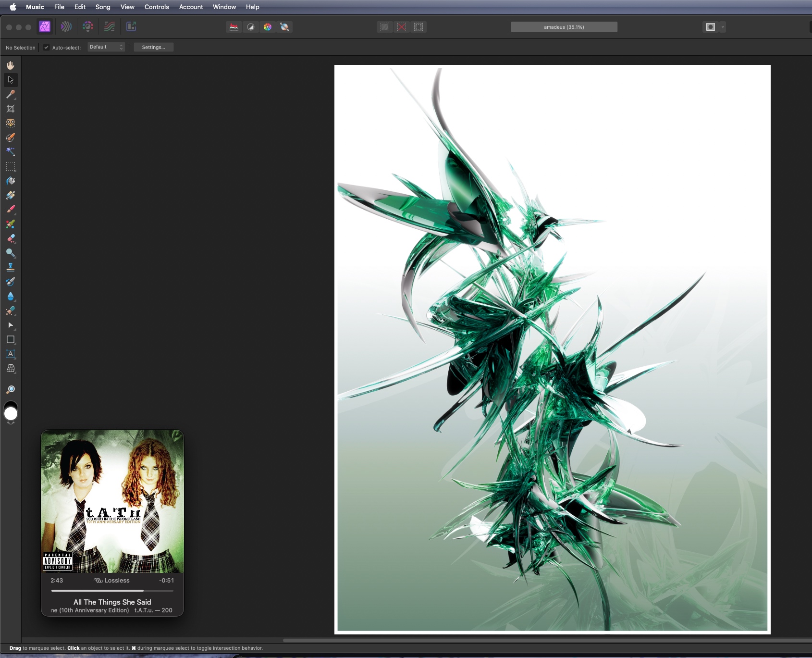Viewport: 812px width, 658px height.
Task: Switch to the Export Persona
Action: [x=131, y=27]
